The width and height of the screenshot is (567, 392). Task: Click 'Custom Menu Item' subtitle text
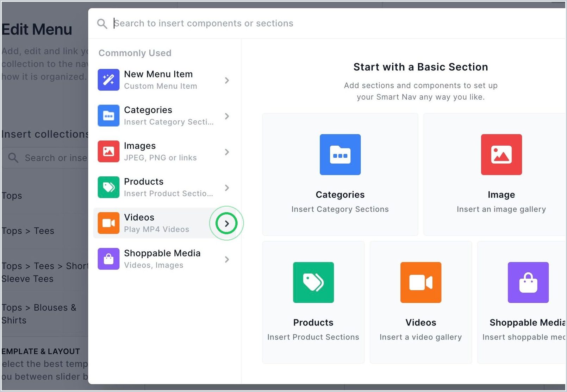(x=161, y=86)
